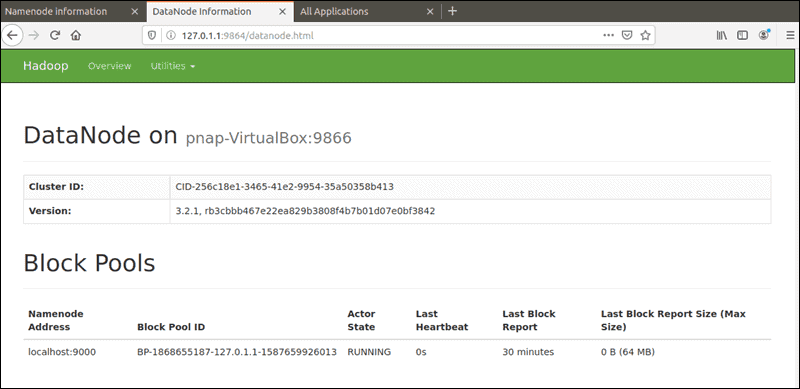Open a new tab with plus button
Viewport: 800px width, 389px height.
point(452,11)
